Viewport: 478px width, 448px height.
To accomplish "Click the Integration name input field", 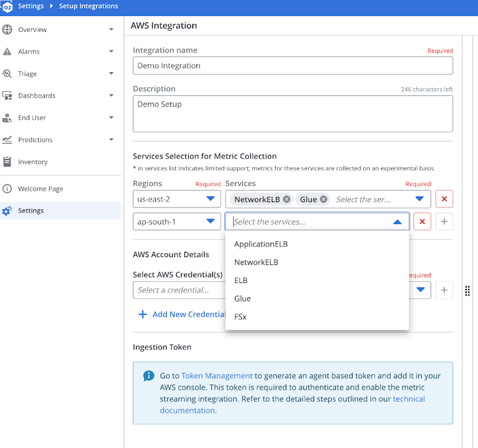I will click(293, 66).
